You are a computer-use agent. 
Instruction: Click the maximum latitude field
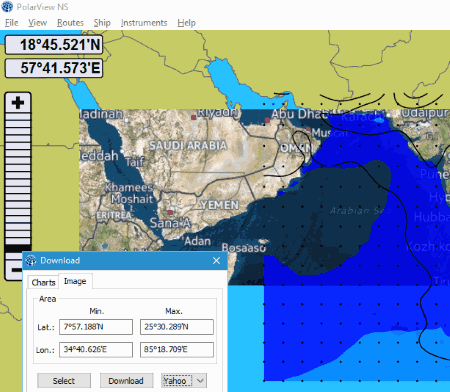(177, 327)
